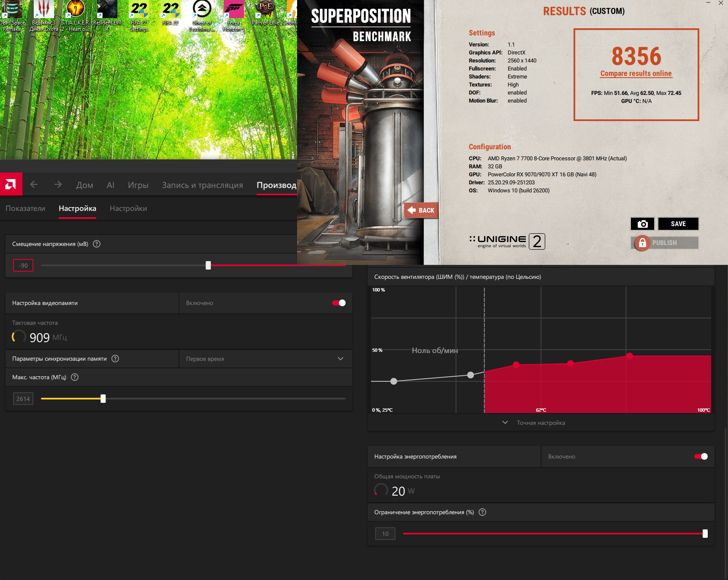Click resolution value 2560 x 1440
The image size is (728, 580).
pyautogui.click(x=522, y=60)
